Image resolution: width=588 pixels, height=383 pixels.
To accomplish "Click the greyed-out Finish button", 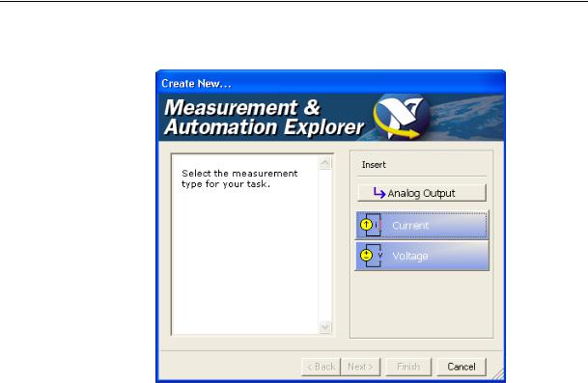I will 408,367.
